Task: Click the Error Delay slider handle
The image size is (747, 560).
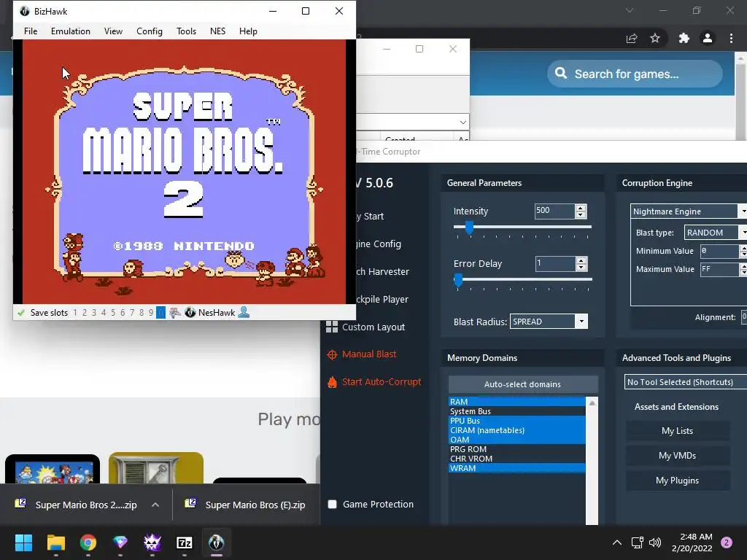Action: 458,280
